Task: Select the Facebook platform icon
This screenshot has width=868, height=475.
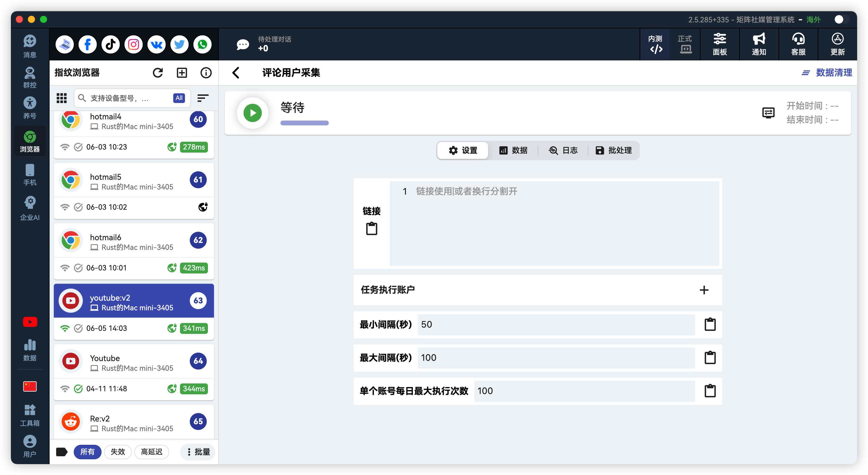Action: 88,44
